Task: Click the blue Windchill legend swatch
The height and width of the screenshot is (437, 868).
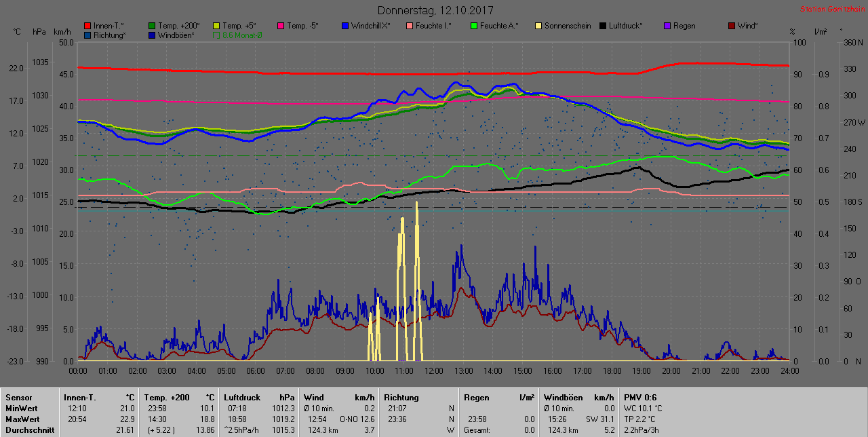Action: coord(345,26)
